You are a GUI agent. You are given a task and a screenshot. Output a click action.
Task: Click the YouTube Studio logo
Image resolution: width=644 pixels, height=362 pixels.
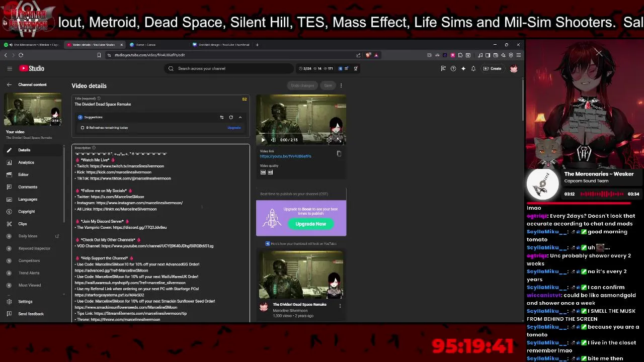pyautogui.click(x=32, y=68)
